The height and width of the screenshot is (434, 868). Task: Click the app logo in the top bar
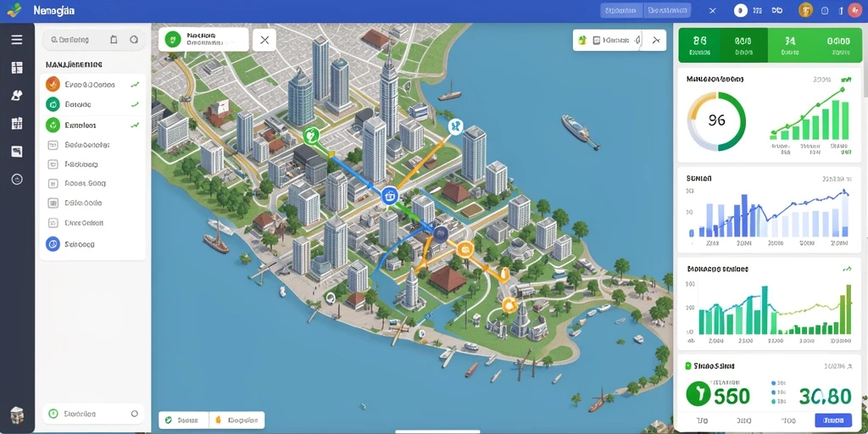pos(15,9)
